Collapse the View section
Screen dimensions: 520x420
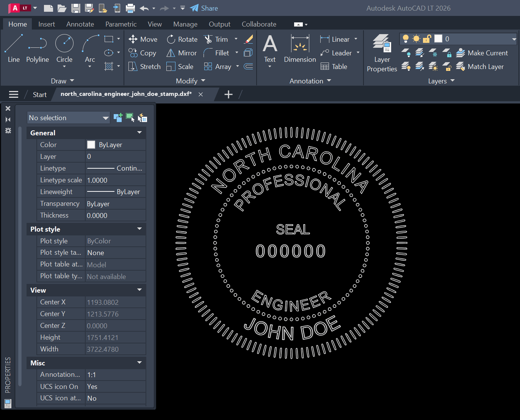point(139,290)
